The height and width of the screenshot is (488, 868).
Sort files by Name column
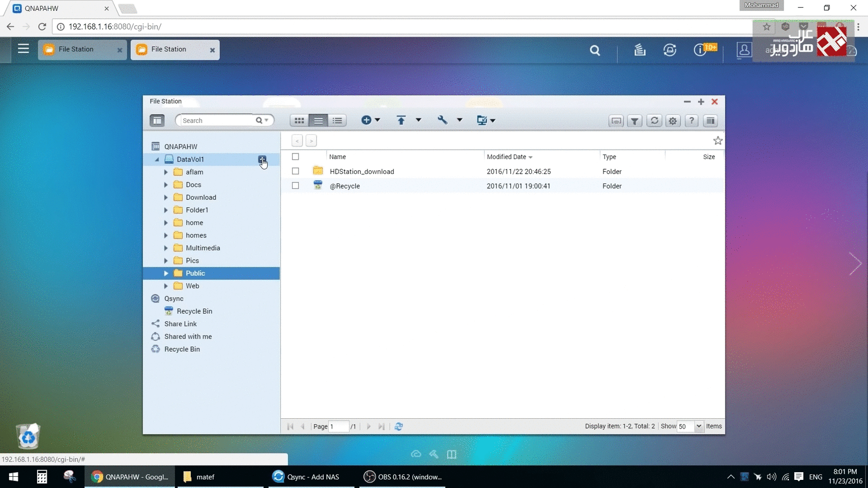(x=337, y=157)
